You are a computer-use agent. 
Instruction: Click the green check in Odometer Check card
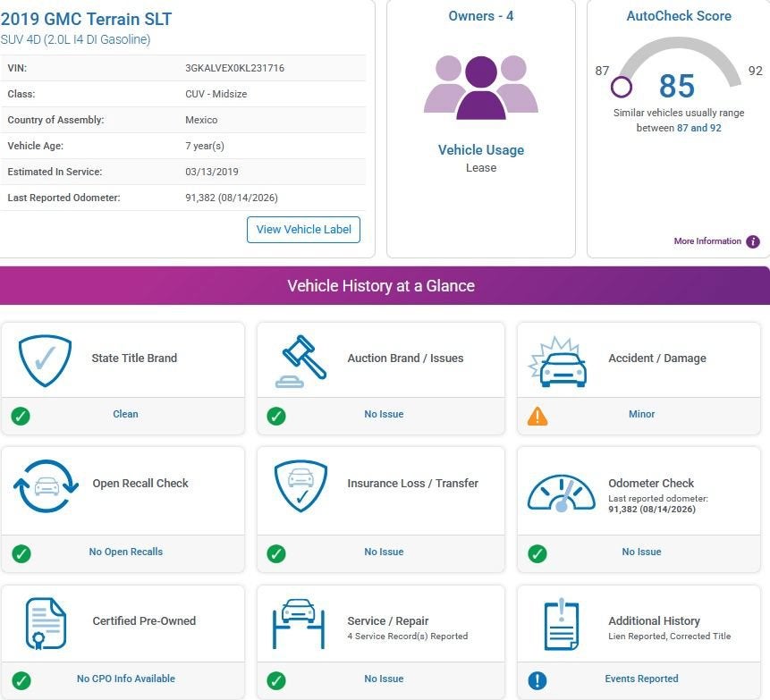(537, 553)
